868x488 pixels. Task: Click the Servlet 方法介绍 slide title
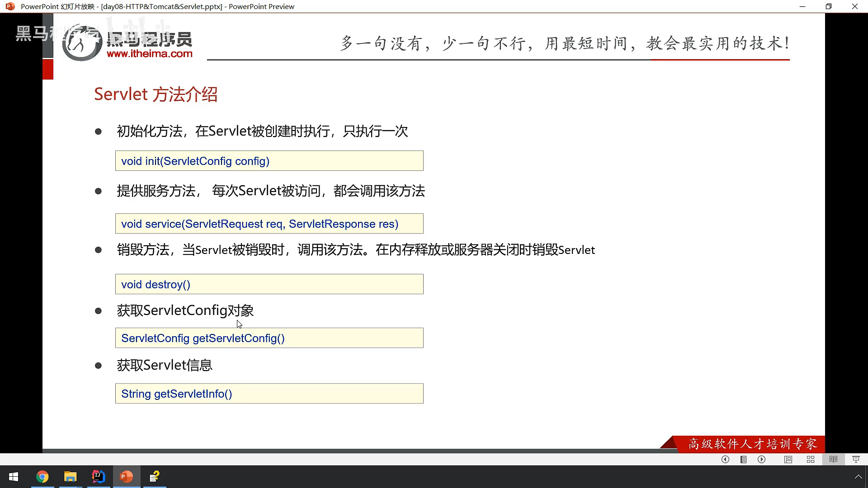point(156,94)
